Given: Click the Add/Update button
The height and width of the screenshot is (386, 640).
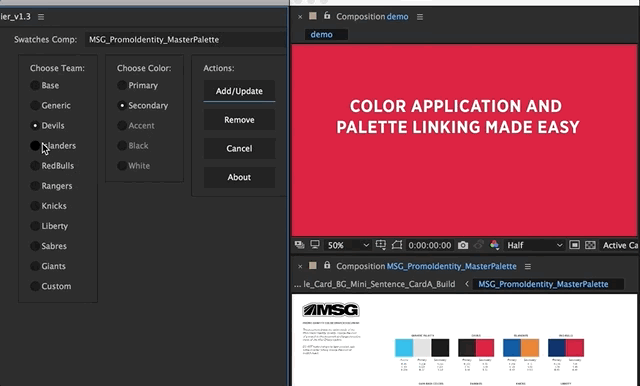Looking at the screenshot, I should (239, 91).
